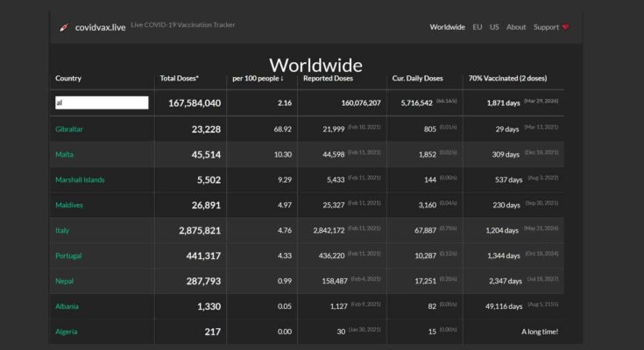644x350 pixels.
Task: Click the red heart Support icon
Action: [x=566, y=27]
